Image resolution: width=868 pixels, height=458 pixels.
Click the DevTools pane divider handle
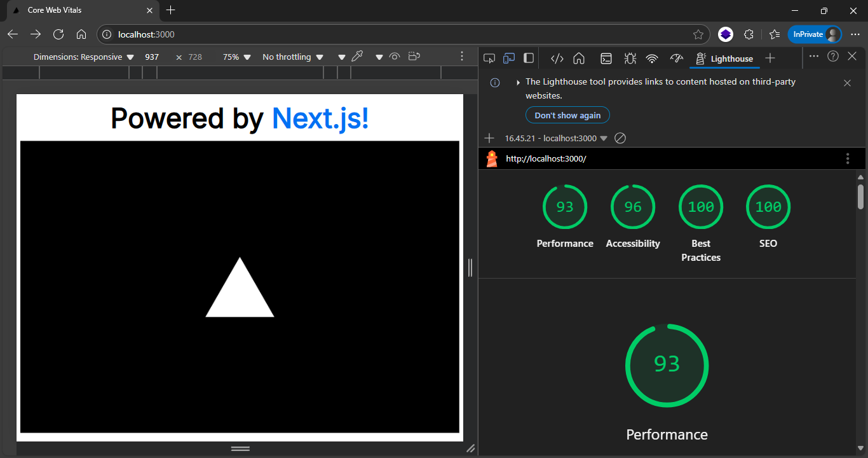pyautogui.click(x=470, y=268)
